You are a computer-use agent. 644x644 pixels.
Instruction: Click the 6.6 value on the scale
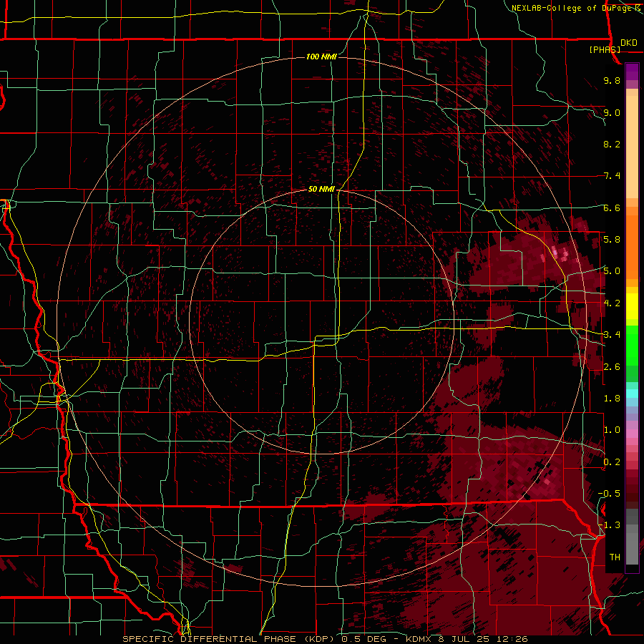pos(612,208)
